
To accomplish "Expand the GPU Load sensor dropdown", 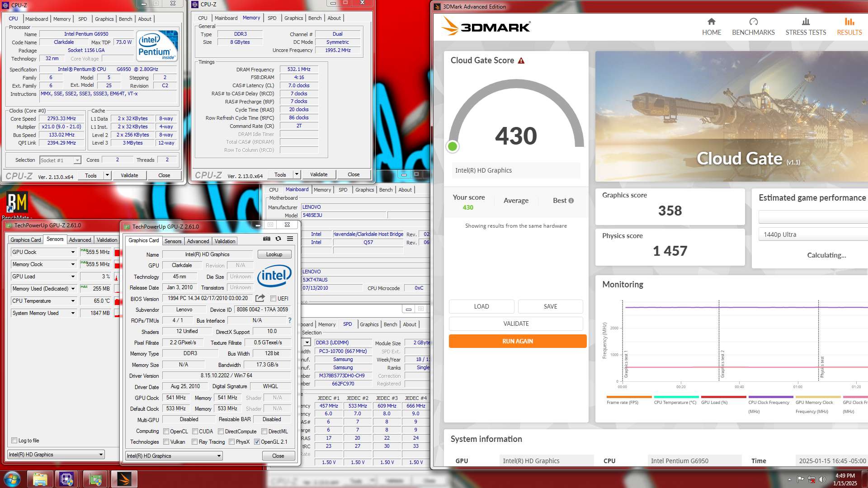I will (73, 277).
